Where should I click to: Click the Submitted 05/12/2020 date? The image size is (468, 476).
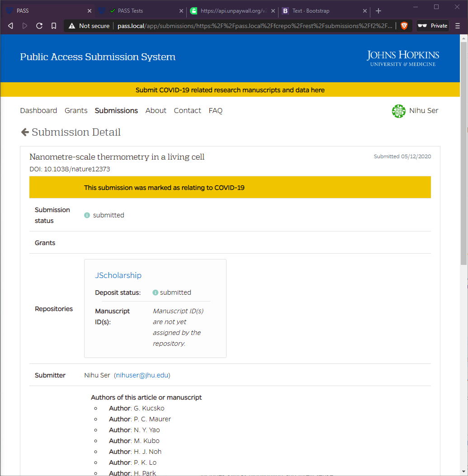tap(402, 156)
